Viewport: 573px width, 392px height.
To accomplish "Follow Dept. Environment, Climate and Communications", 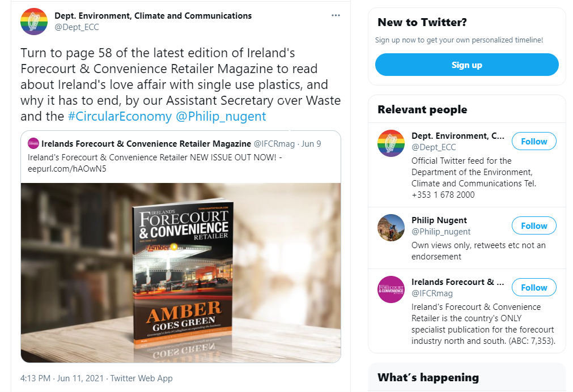I will click(x=534, y=142).
